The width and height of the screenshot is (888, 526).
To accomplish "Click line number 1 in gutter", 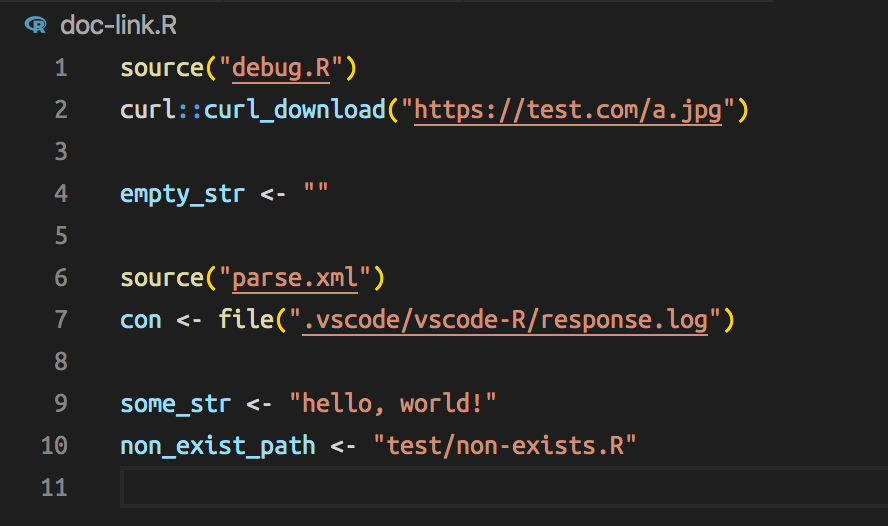I will click(61, 69).
